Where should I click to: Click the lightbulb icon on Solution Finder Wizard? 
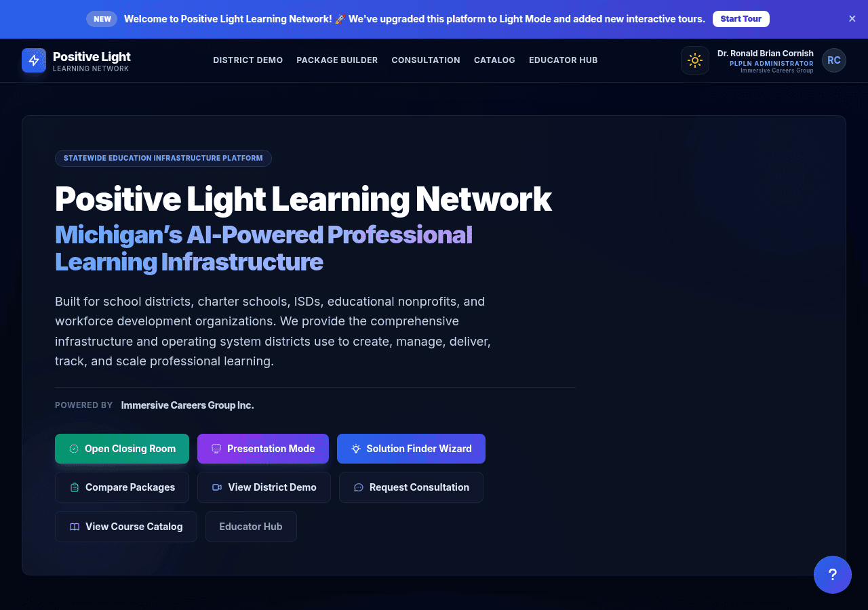[356, 449]
